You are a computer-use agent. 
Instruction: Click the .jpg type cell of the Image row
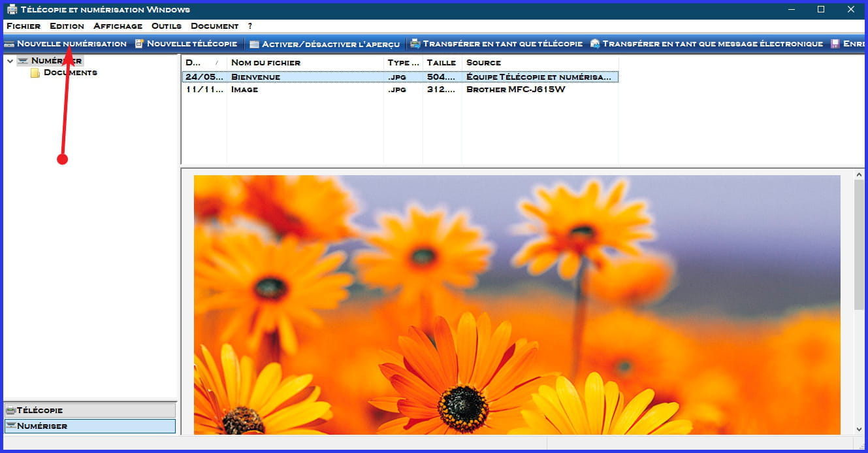click(x=397, y=90)
